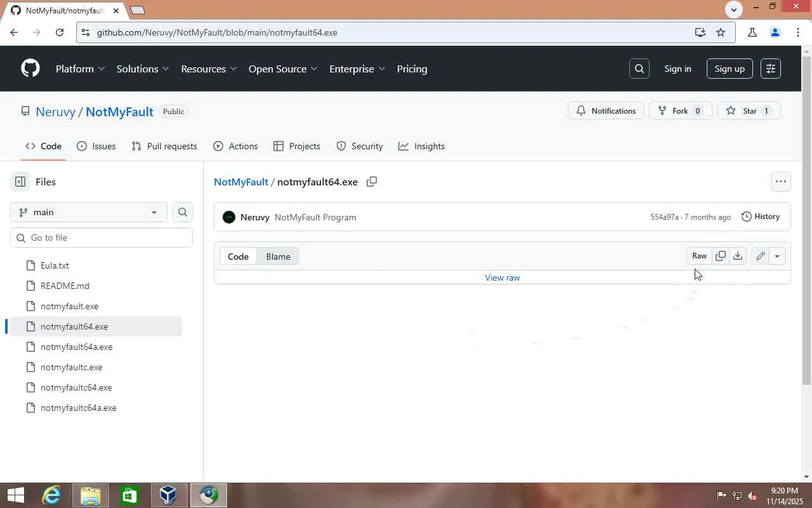
Task: Select the Code repository tab
Action: click(43, 146)
